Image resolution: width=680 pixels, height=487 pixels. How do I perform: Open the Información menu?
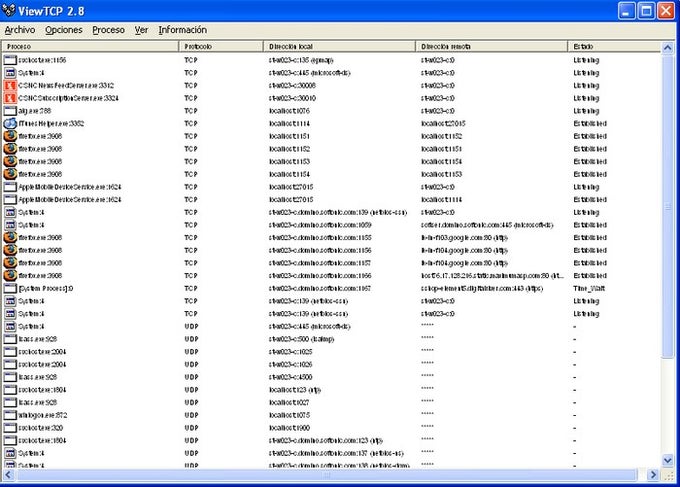(x=183, y=30)
